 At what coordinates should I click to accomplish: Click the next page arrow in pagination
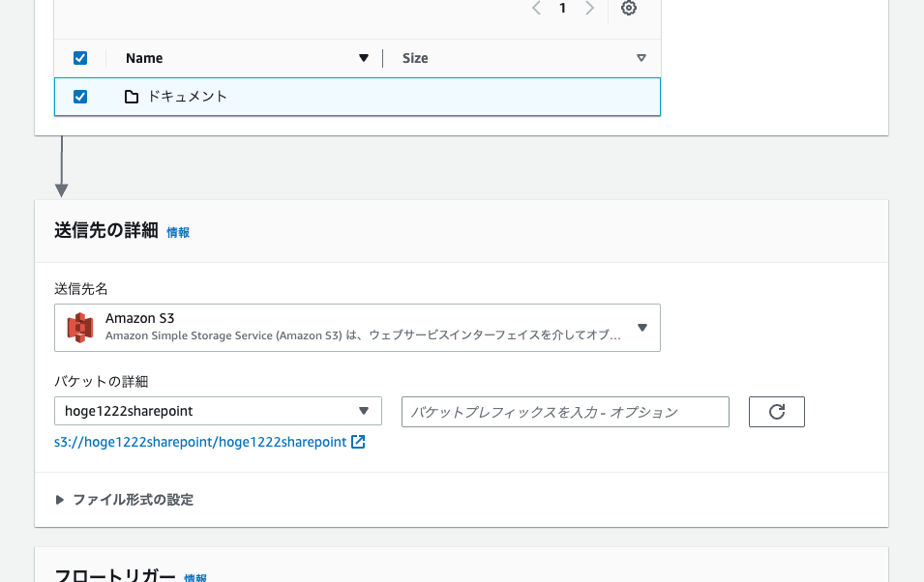point(590,8)
